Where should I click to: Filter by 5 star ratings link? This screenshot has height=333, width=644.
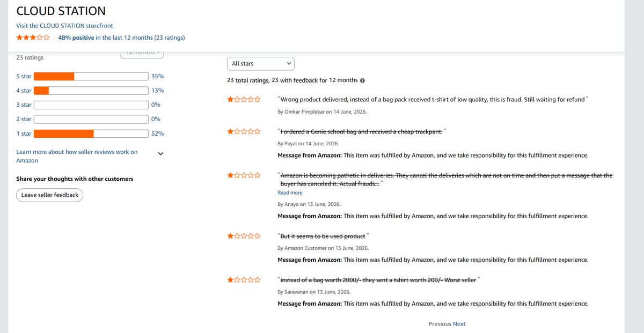24,76
